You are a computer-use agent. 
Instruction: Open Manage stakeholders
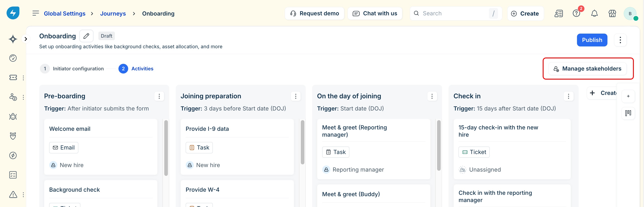587,69
